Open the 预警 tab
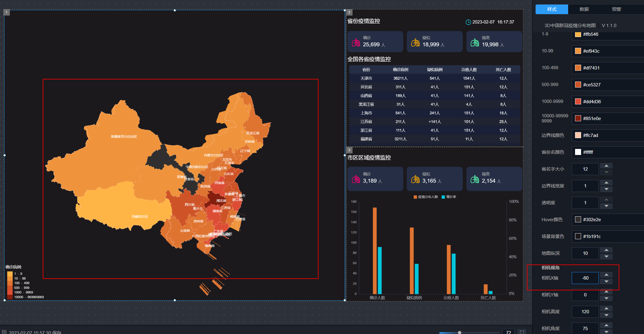Viewport: 644px width, 334px height. [616, 9]
